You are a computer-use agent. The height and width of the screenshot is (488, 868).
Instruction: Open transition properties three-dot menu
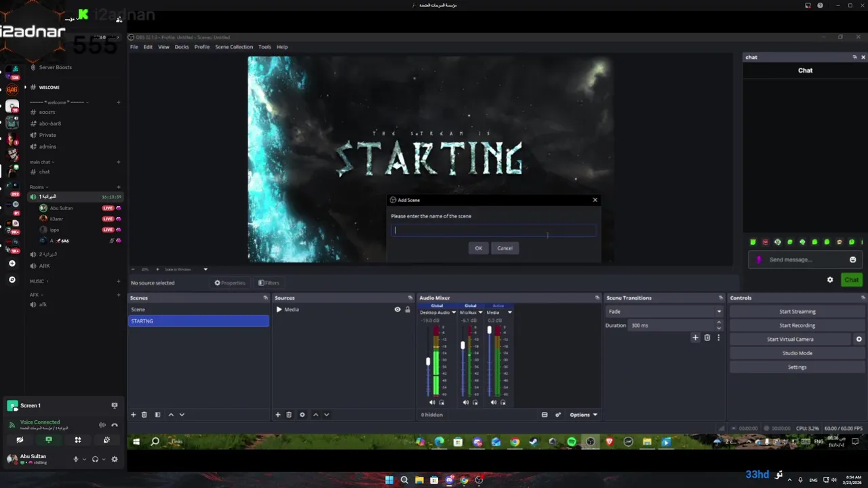718,338
